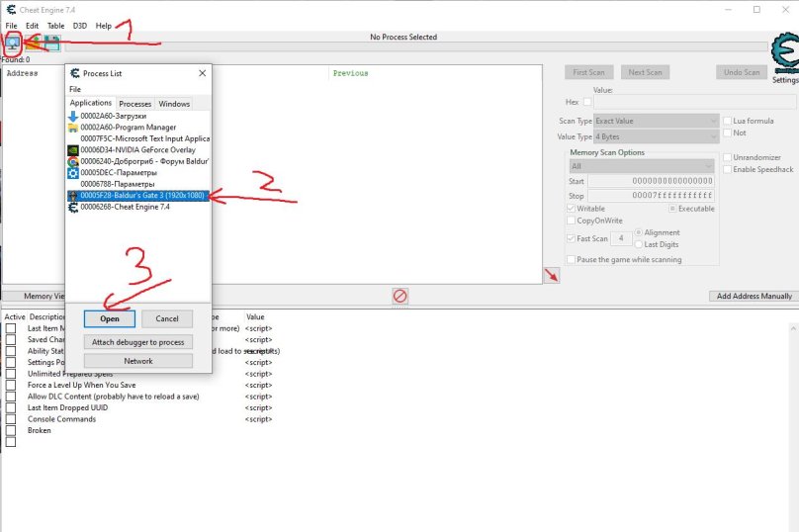Click Add Address Manually button
The height and width of the screenshot is (532, 799).
(753, 296)
